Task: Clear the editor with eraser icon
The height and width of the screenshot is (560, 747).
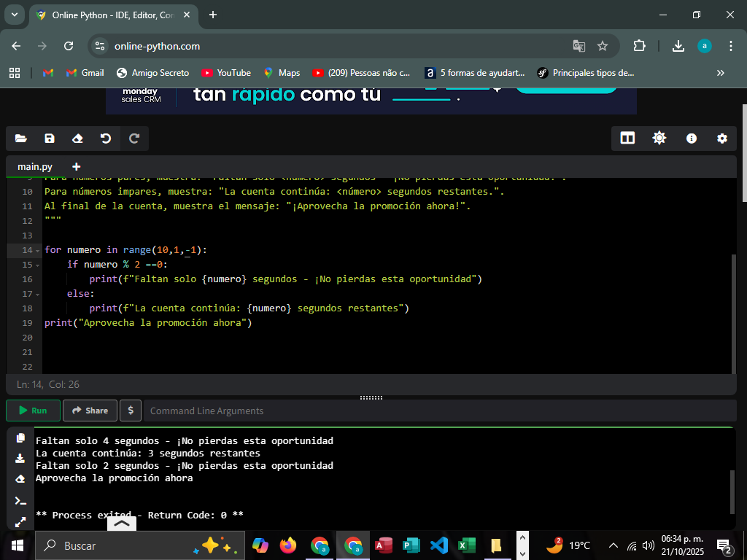Action: tap(77, 139)
